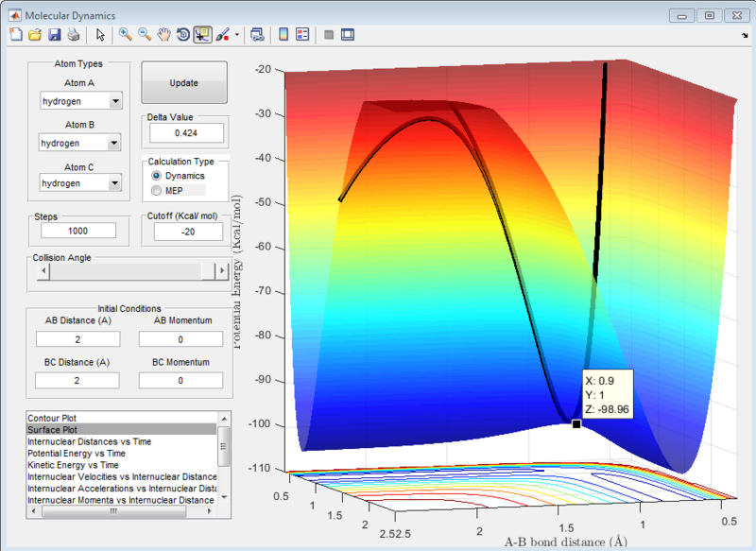
Task: Activate the Pan hand tool
Action: [x=163, y=35]
